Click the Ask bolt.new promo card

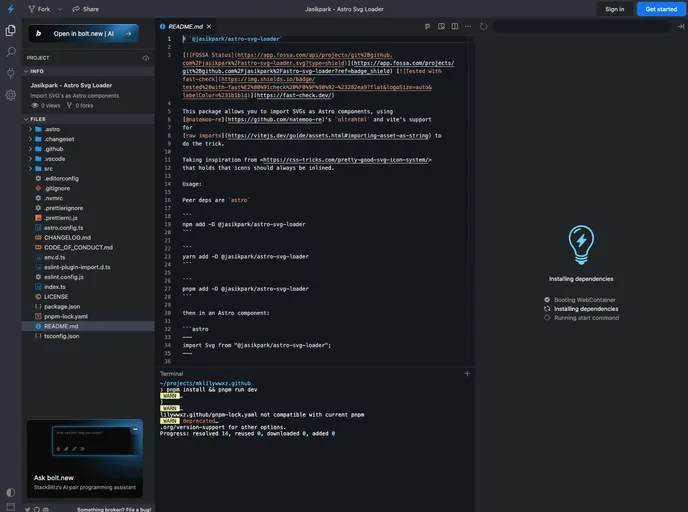85,458
